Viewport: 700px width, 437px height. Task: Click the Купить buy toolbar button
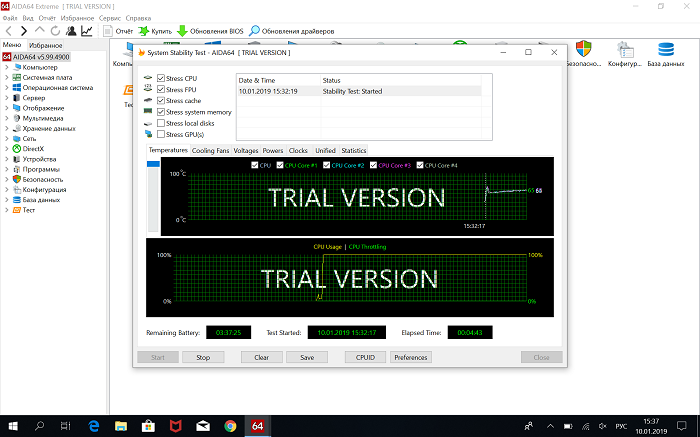[x=155, y=31]
